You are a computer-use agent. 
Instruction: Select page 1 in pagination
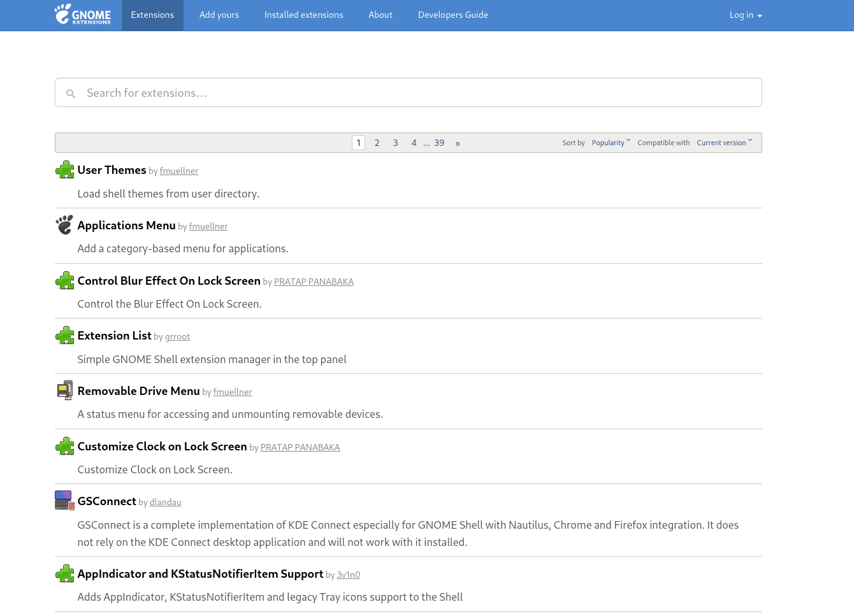coord(359,143)
